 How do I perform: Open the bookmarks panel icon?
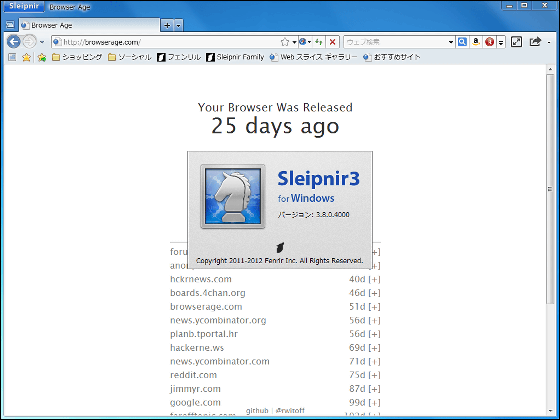click(12, 57)
